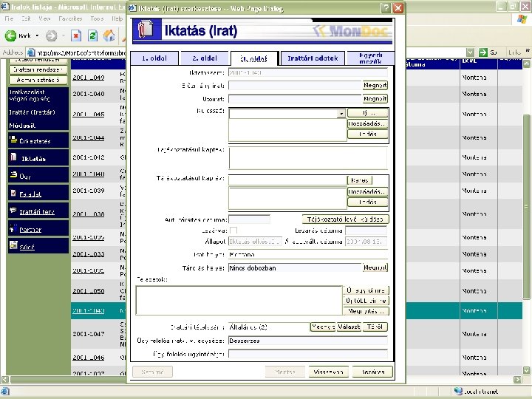Click the Keres button
This screenshot has height=399, width=532.
[x=360, y=180]
